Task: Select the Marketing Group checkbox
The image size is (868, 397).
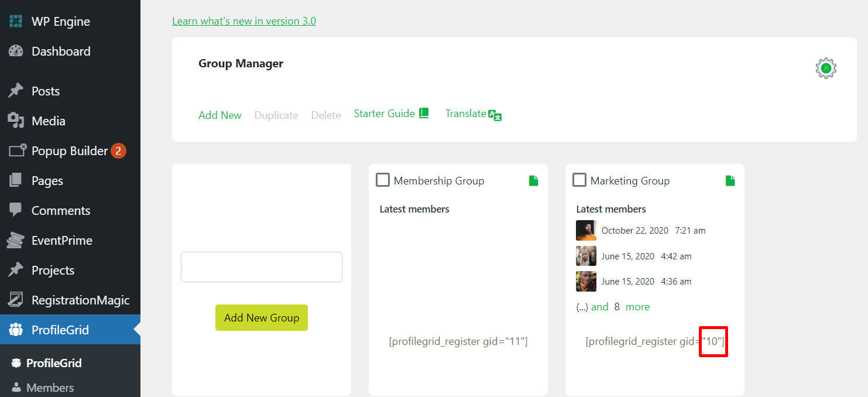Action: click(x=579, y=180)
